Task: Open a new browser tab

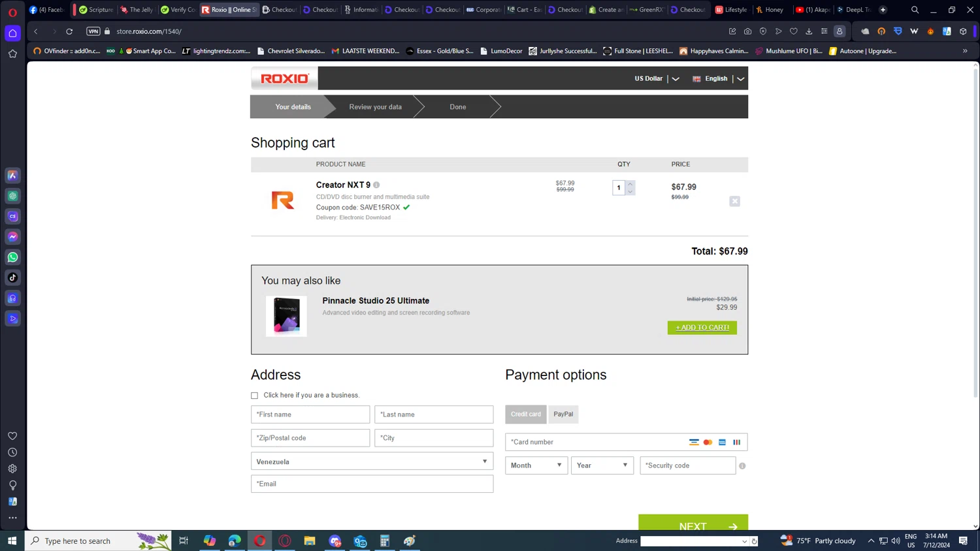Action: click(x=883, y=10)
